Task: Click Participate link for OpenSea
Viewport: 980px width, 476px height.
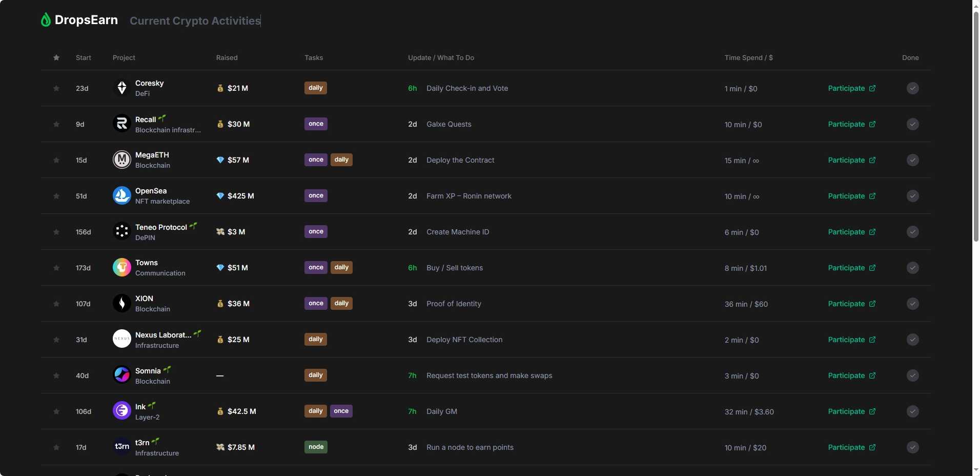Action: (x=846, y=196)
